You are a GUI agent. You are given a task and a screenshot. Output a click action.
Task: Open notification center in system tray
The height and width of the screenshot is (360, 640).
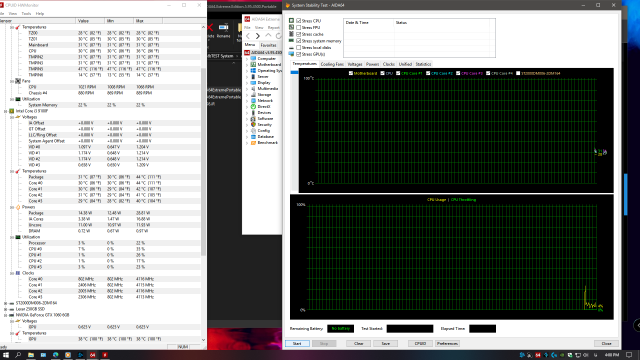629,355
